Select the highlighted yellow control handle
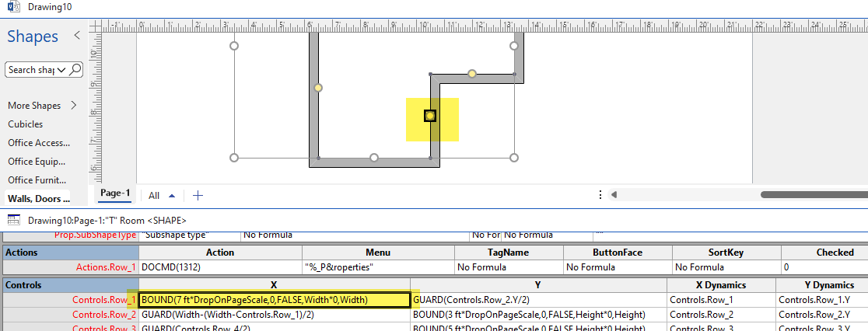 pos(429,116)
